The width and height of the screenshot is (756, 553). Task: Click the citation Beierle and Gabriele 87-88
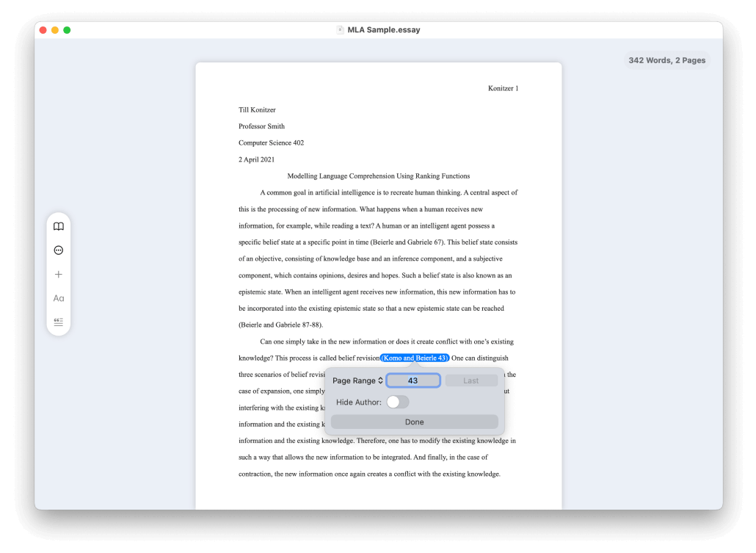click(280, 325)
